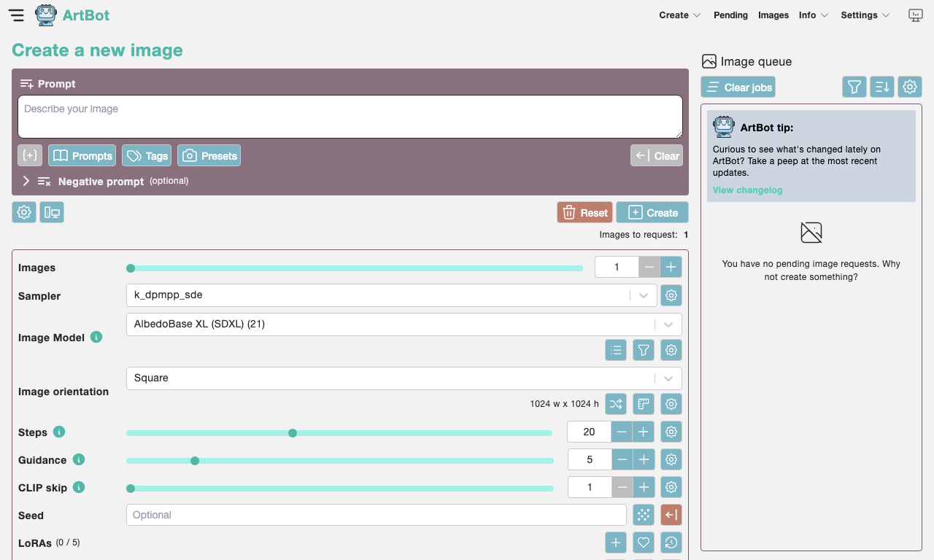Add a LoRA with the plus icon
Image resolution: width=934 pixels, height=560 pixels.
pos(616,542)
